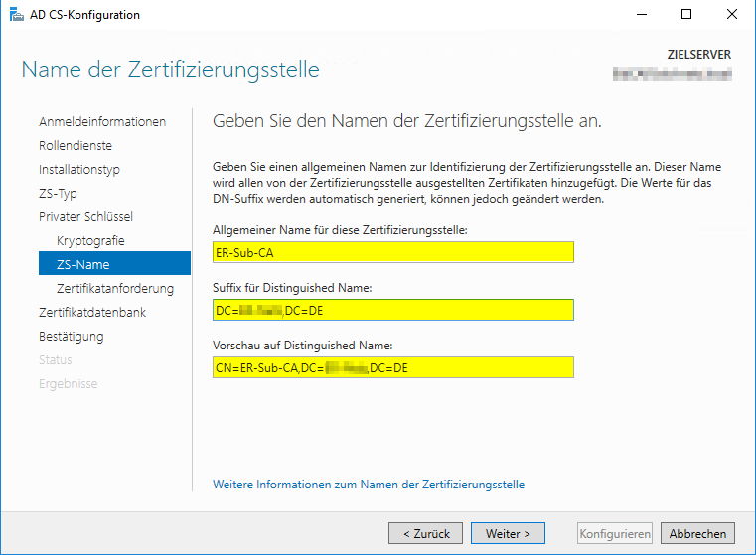756x555 pixels.
Task: Go to Kryptografie sub-step
Action: (x=90, y=241)
